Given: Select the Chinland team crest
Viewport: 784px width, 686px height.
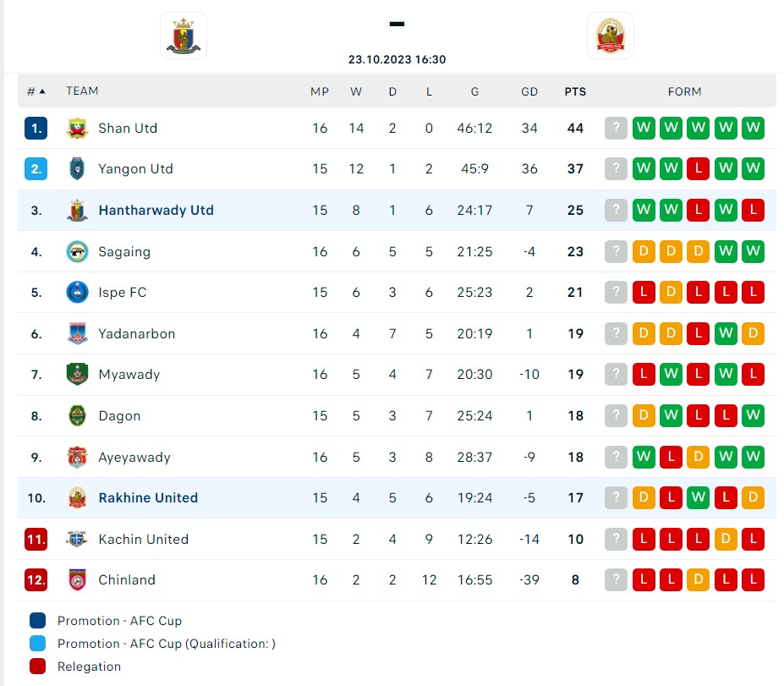Looking at the screenshot, I should point(76,580).
